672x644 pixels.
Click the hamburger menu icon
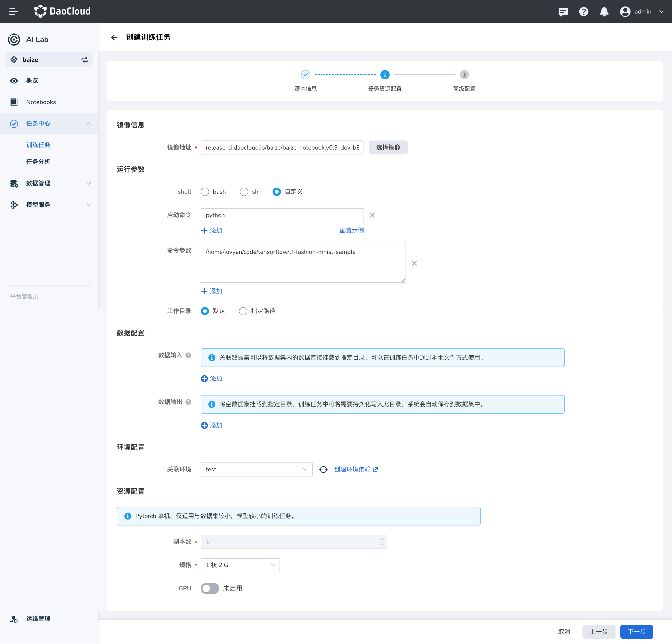(13, 12)
